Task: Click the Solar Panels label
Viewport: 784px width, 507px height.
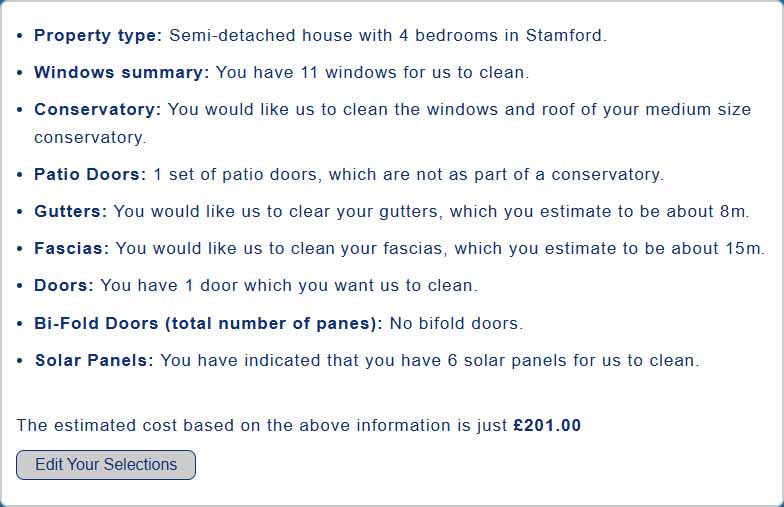Action: tap(94, 360)
